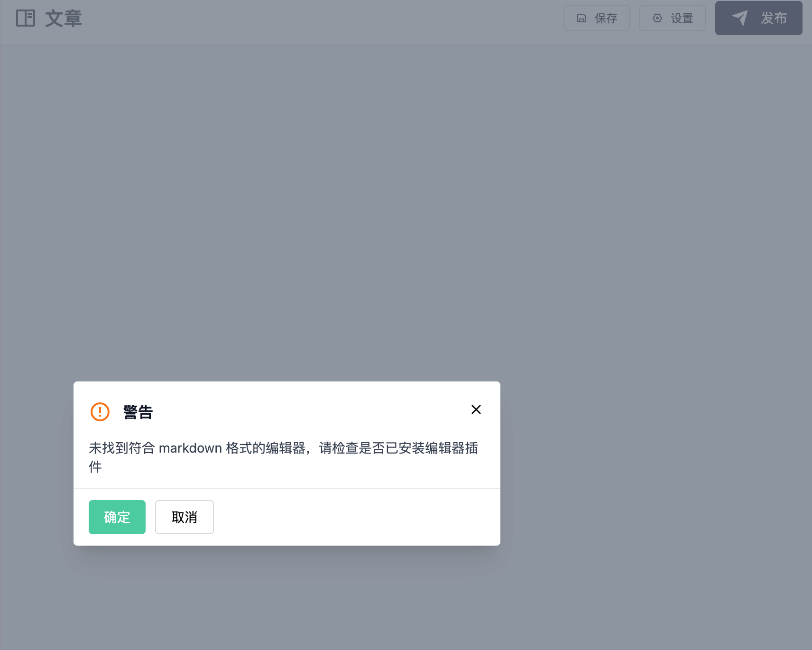Click the 文章 page heading
The height and width of the screenshot is (650, 812).
coord(64,19)
